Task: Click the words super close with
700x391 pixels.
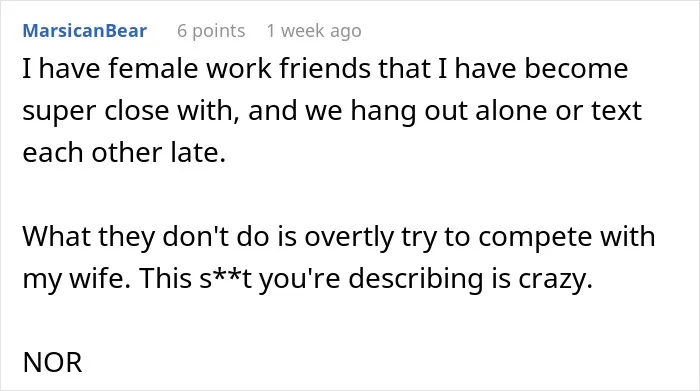Action: point(130,111)
